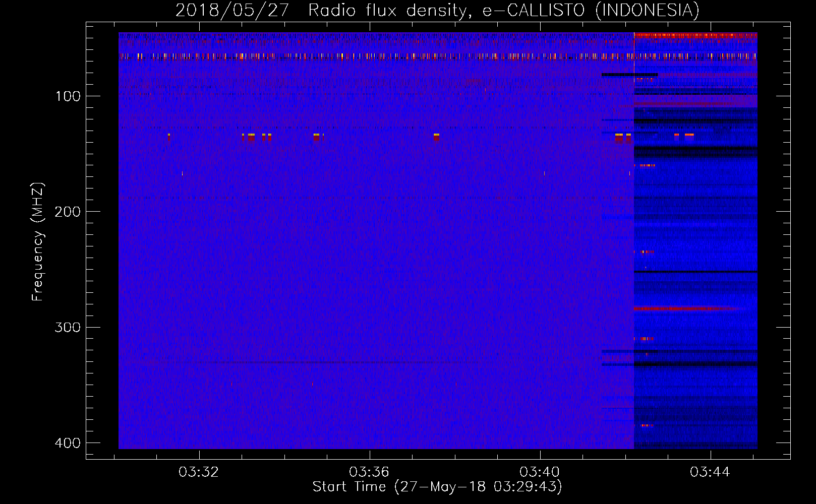Click the bright red band at spectrogram top right
Image resolution: width=816 pixels, height=504 pixels.
695,35
